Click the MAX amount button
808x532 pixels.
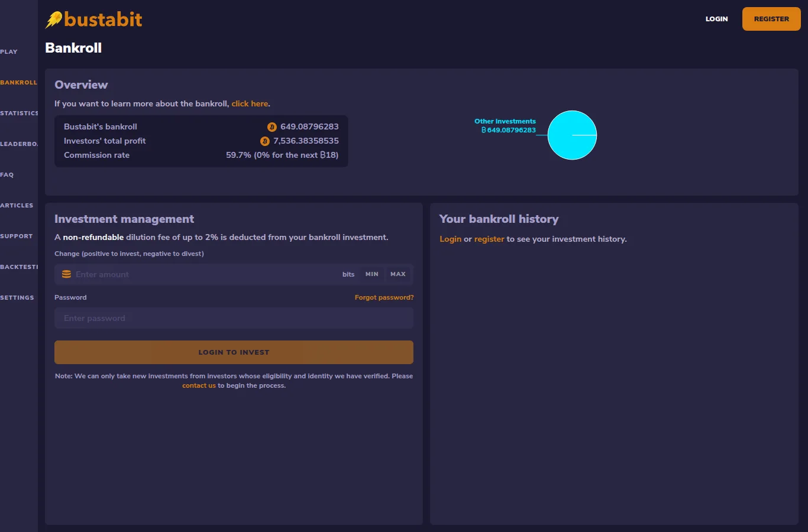[x=398, y=274]
